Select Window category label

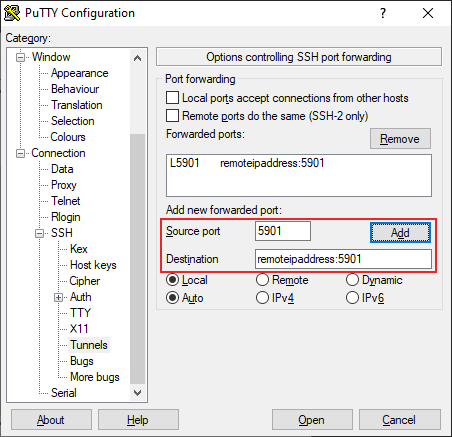[x=51, y=57]
